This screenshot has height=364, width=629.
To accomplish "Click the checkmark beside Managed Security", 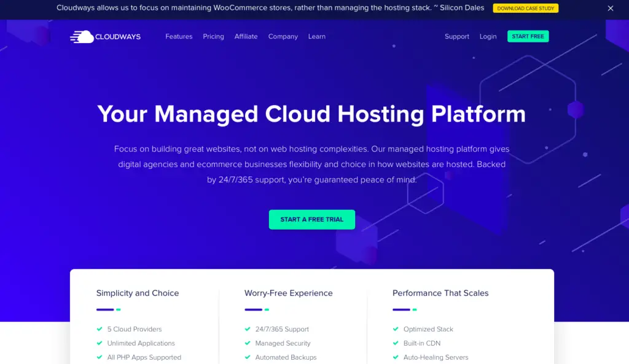I will [x=248, y=343].
